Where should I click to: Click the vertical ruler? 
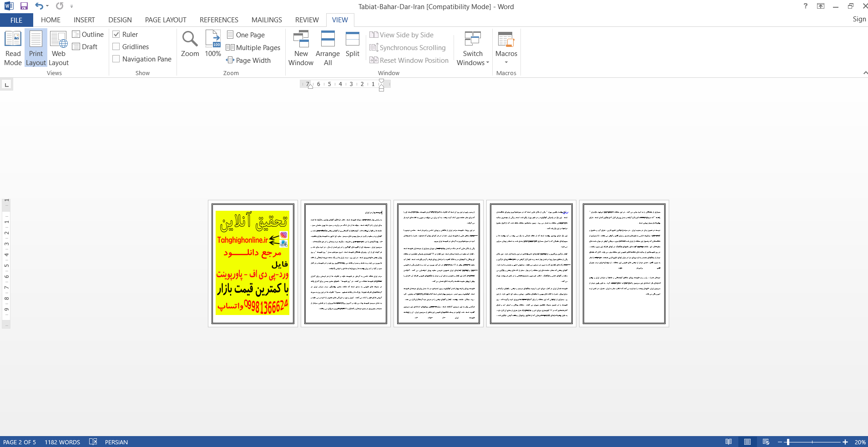(6, 263)
